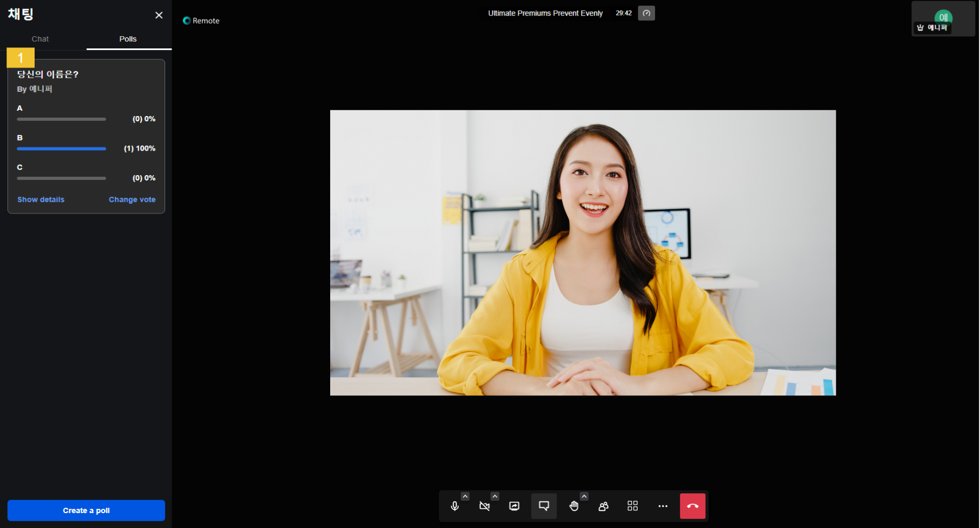Expand camera video options arrow

(x=495, y=496)
